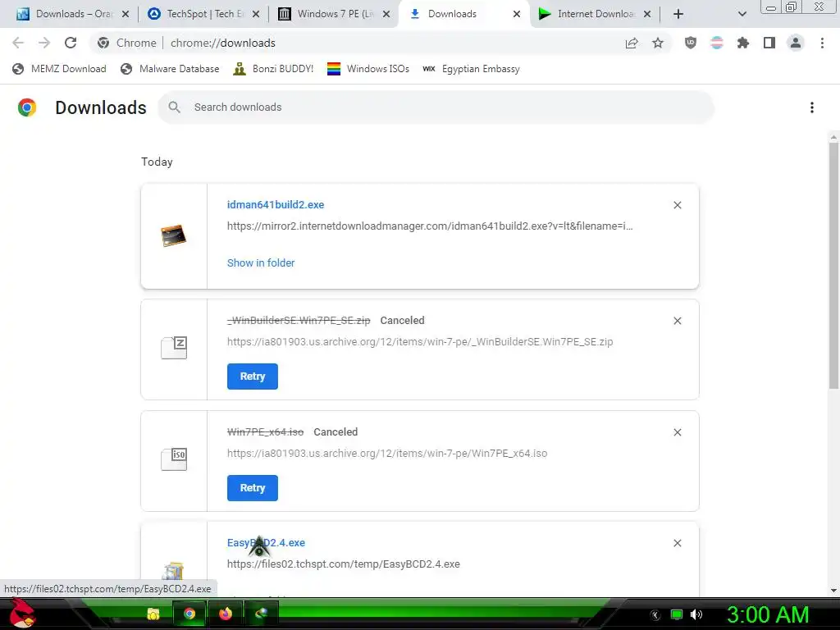Click the idman641build2.exe file icon

[x=174, y=235]
